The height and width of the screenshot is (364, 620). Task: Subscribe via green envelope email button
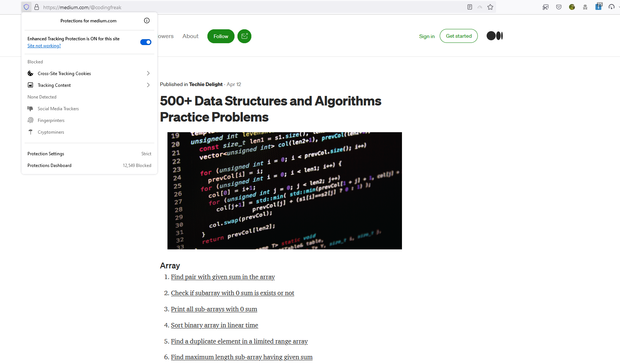coord(244,36)
